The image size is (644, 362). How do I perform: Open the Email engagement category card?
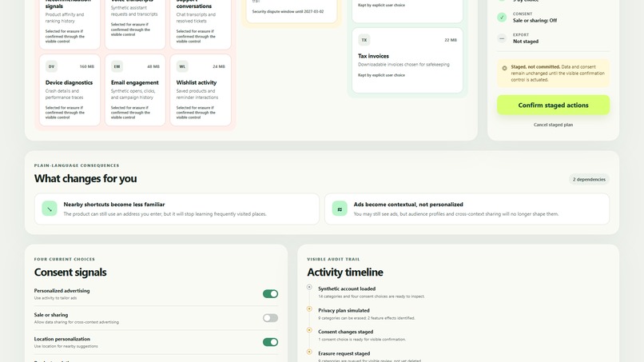click(135, 90)
